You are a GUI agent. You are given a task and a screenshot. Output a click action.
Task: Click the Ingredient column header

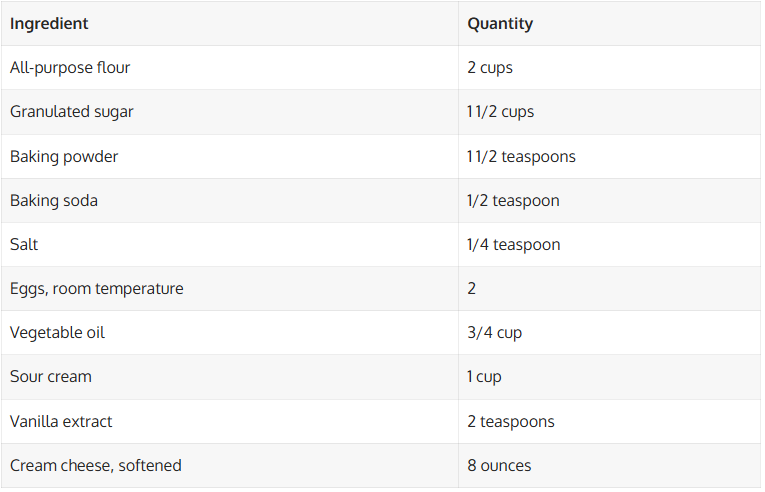click(49, 23)
